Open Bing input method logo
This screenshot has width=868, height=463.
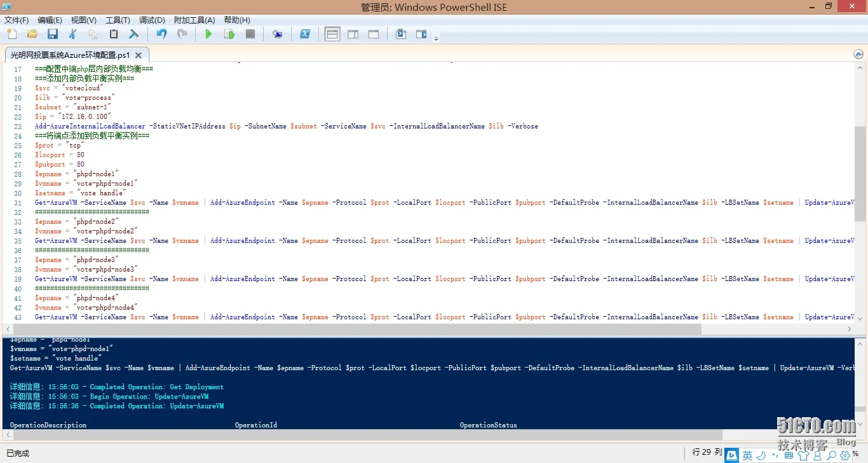point(732,455)
